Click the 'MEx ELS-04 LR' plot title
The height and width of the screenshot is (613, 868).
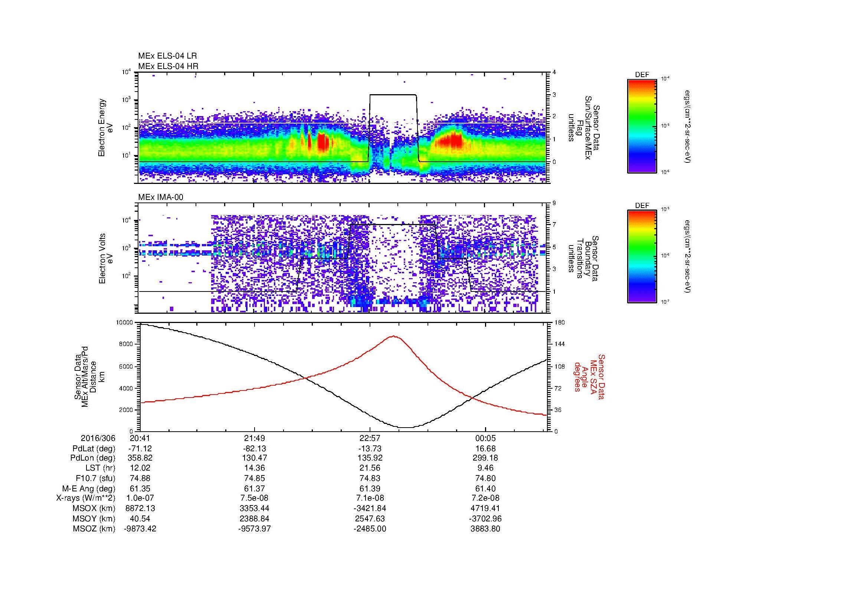point(167,56)
